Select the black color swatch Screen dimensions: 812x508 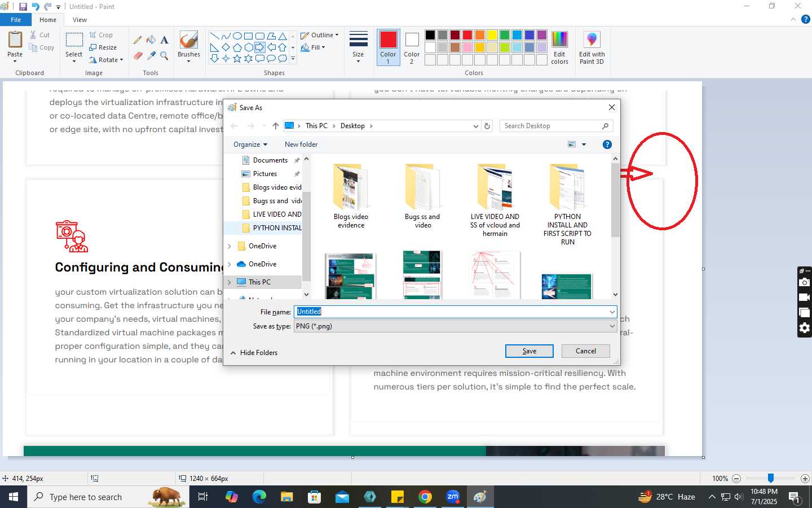point(430,35)
